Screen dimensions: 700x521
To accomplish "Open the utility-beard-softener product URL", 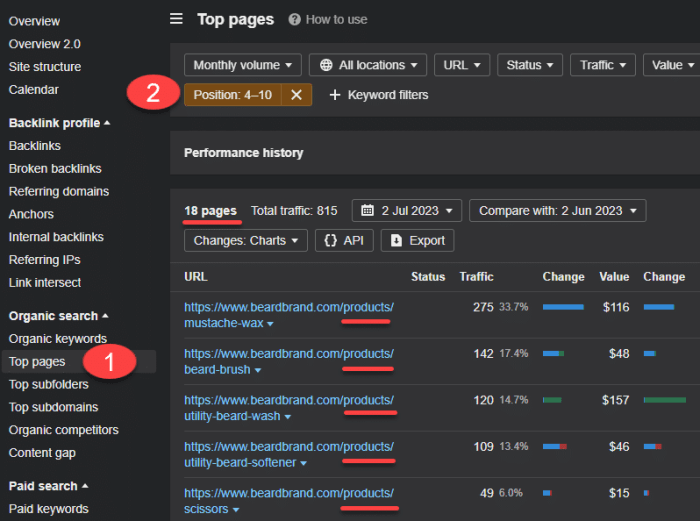I will [x=289, y=454].
